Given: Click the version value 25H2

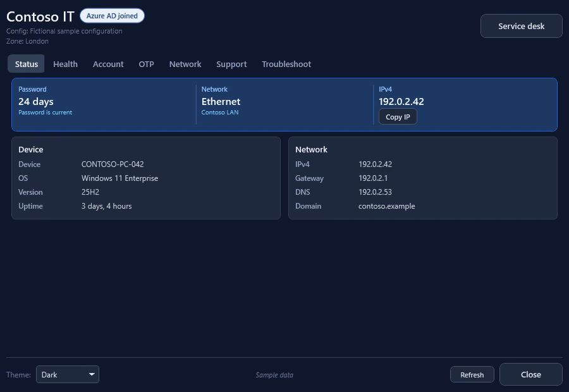Looking at the screenshot, I should point(90,192).
